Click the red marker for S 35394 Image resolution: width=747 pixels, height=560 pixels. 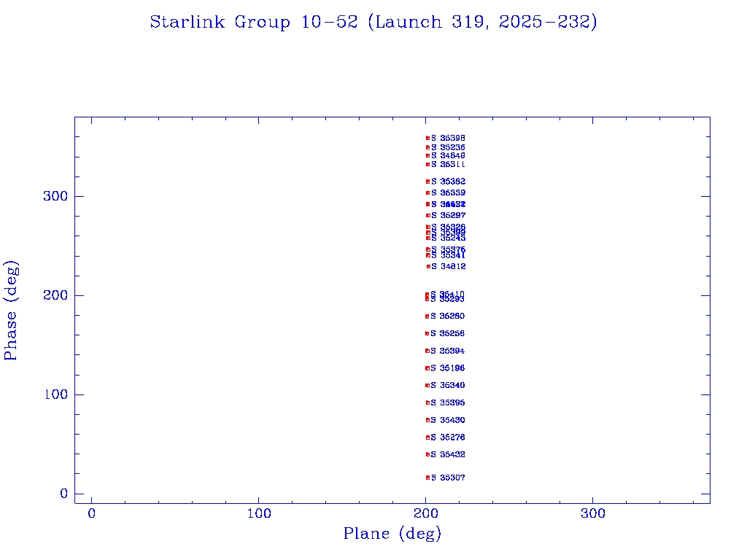pos(427,351)
